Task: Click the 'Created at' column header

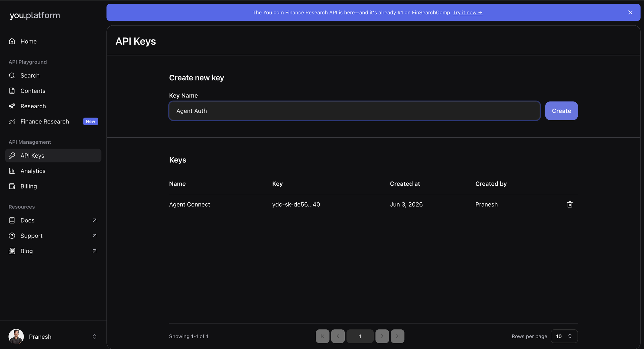Action: pyautogui.click(x=405, y=184)
